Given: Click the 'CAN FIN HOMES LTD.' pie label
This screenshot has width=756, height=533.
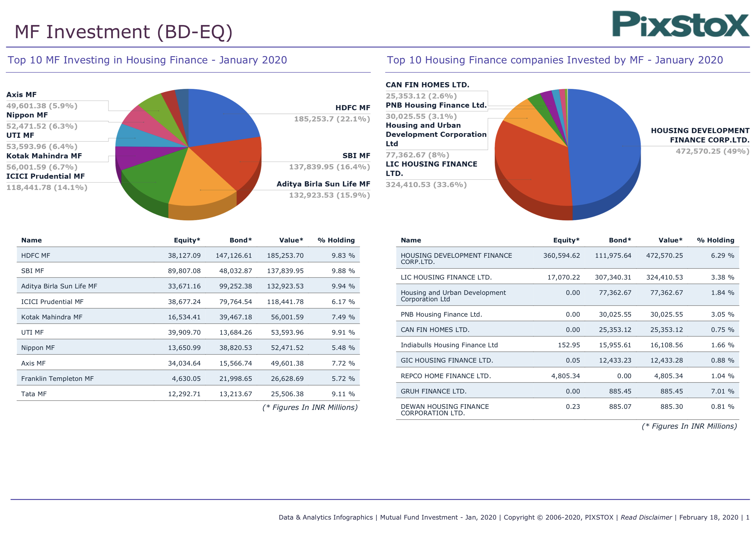Looking at the screenshot, I should (x=427, y=85).
